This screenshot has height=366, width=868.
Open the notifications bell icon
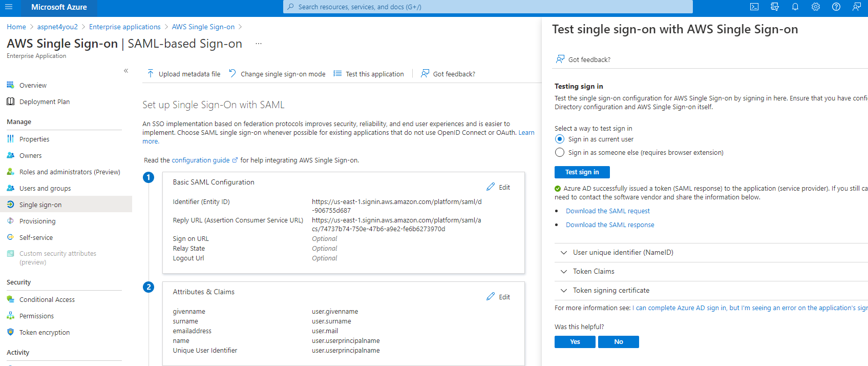pos(795,7)
